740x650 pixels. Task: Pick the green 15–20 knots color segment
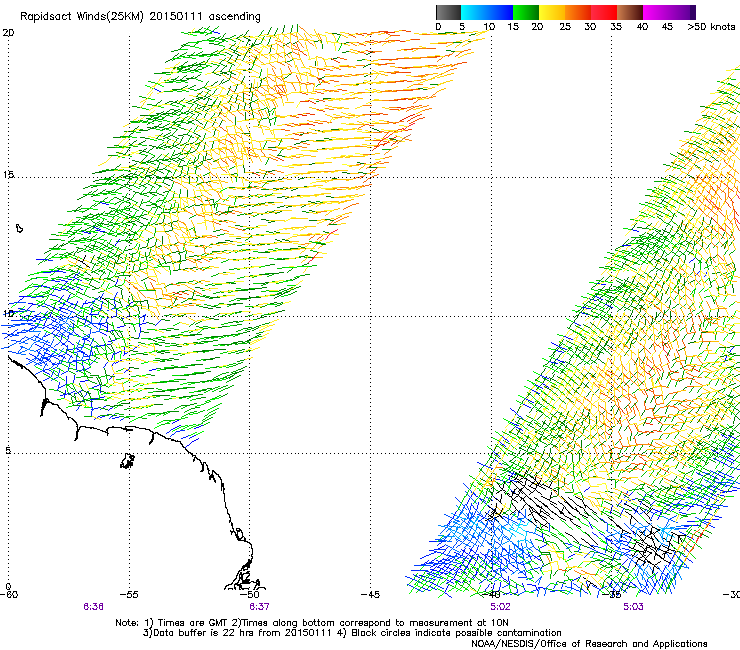[526, 12]
